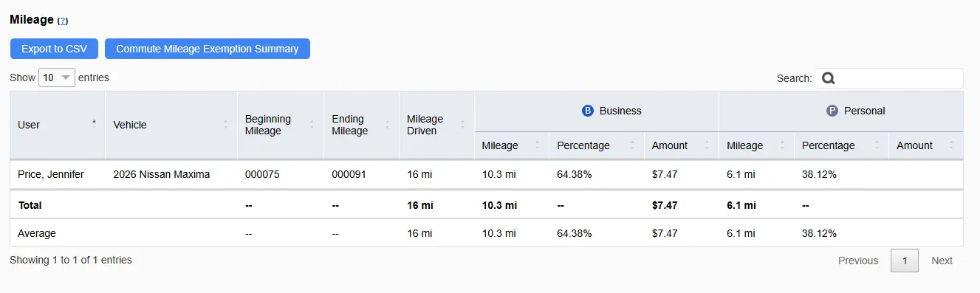Click 6.1 mi in Price, Jennifer row

(741, 174)
